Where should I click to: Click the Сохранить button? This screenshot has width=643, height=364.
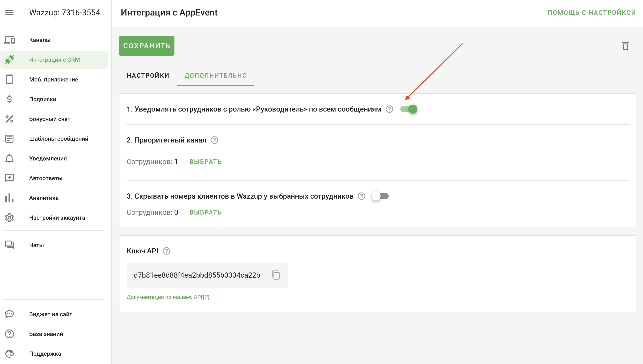[147, 46]
